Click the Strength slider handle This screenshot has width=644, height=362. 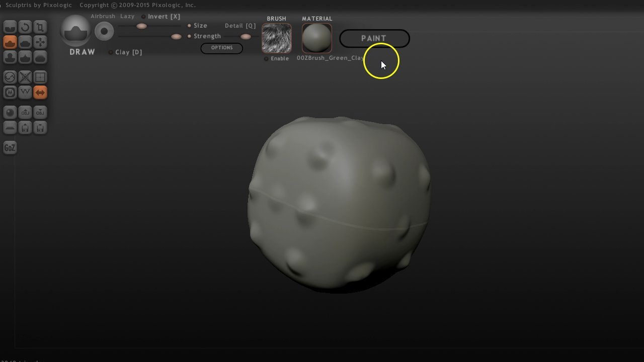176,37
